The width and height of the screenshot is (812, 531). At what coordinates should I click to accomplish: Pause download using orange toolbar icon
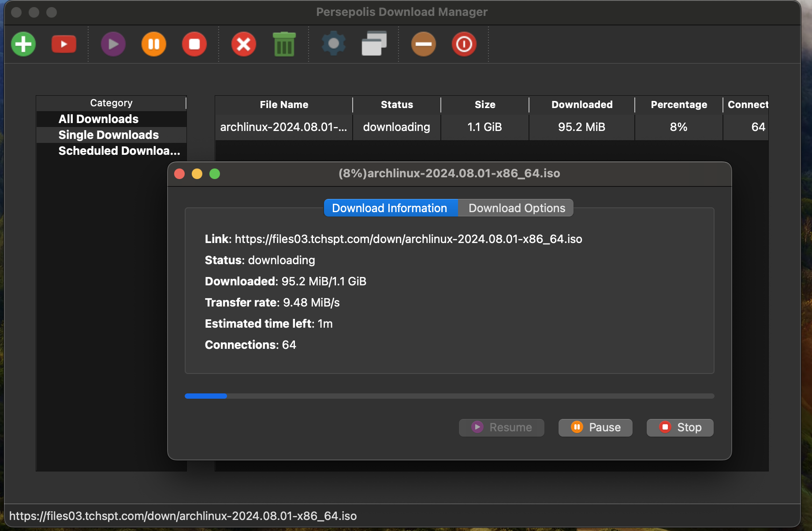point(154,44)
